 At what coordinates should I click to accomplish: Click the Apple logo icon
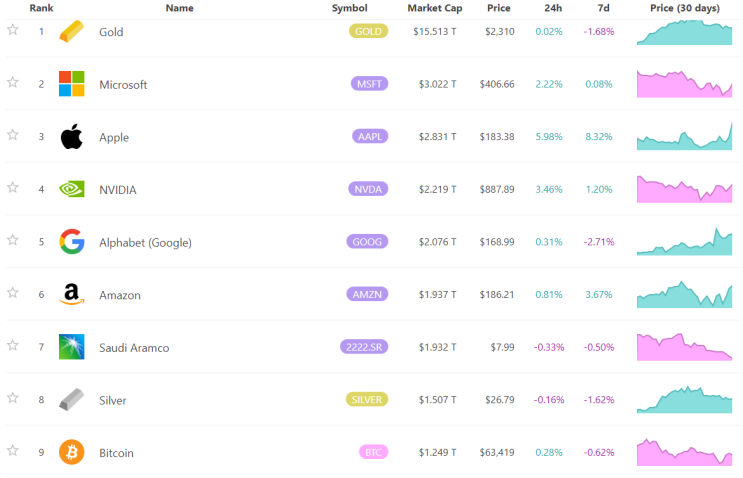point(72,137)
